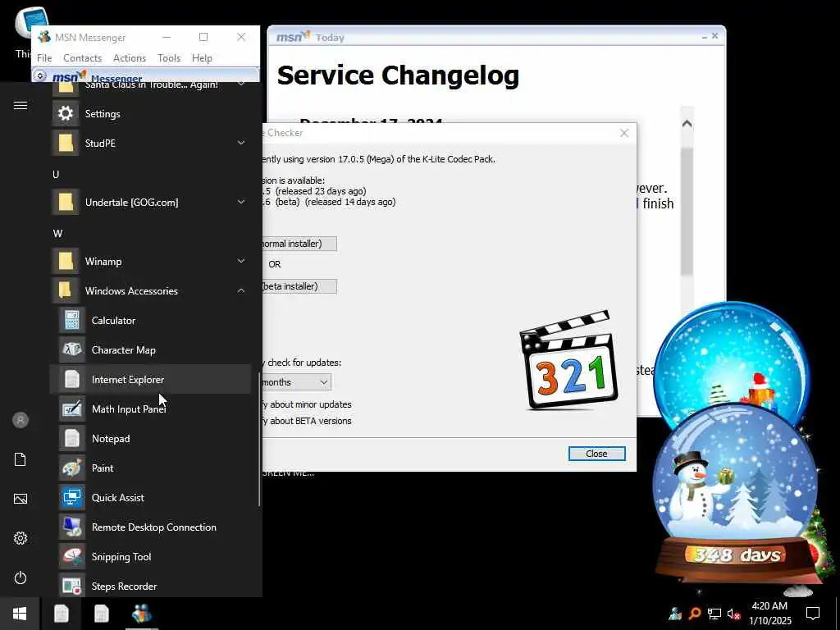This screenshot has width=840, height=630.
Task: Open Remote Desktop Connection
Action: [x=150, y=527]
